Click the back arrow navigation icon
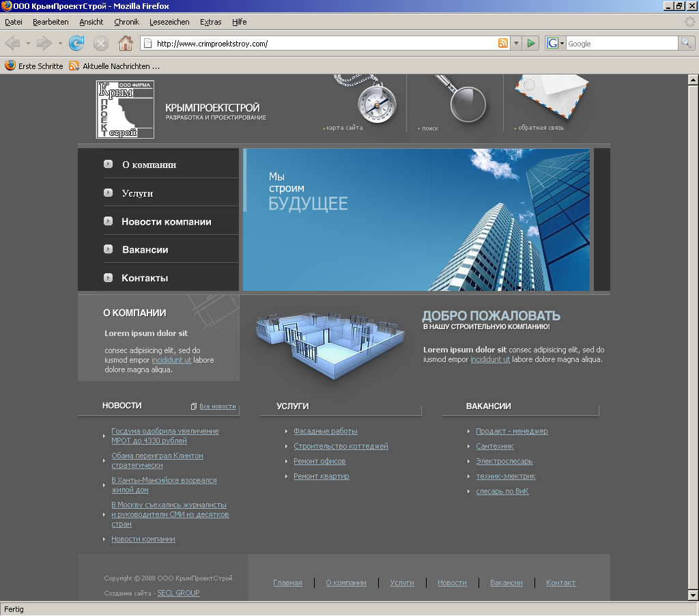Viewport: 699px width, 616px height. (12, 44)
